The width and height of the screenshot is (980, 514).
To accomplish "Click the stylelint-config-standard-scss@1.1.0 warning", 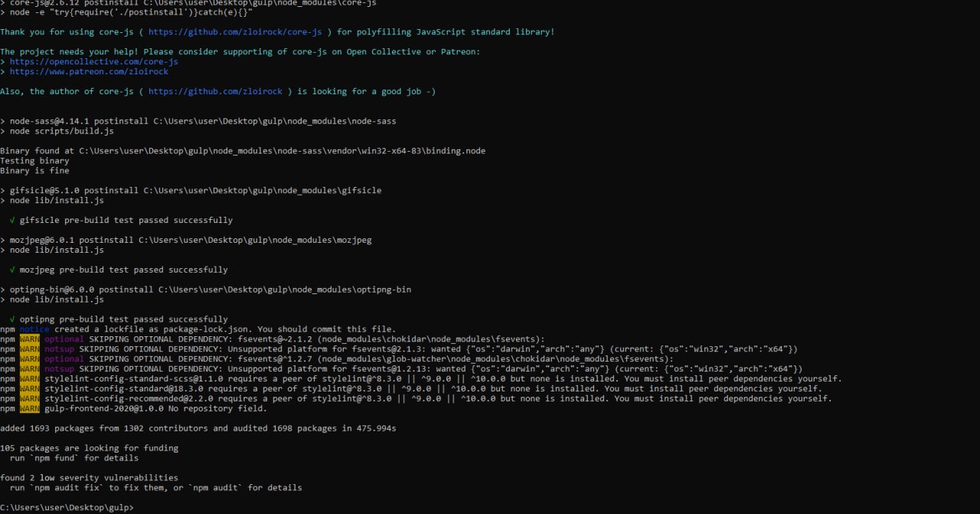I will pyautogui.click(x=421, y=379).
